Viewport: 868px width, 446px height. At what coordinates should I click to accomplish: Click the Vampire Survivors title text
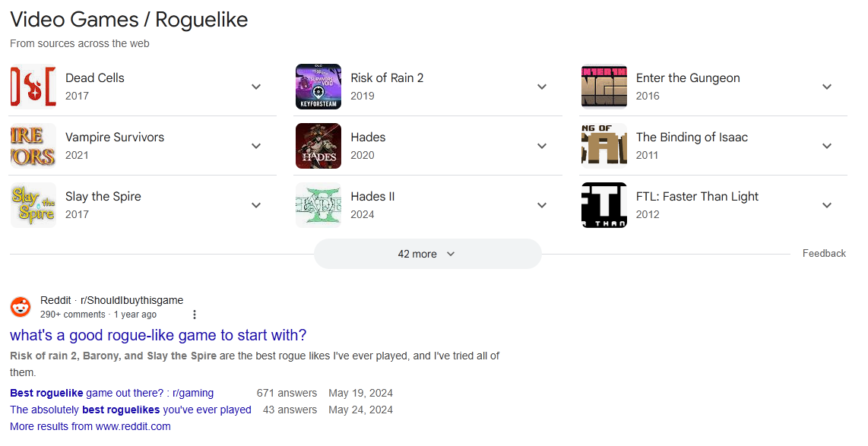coord(115,138)
